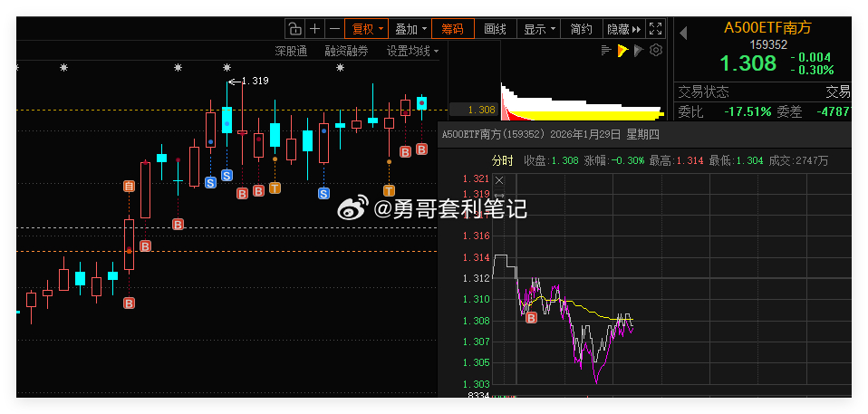Click the 委比 value -17.51%
This screenshot has height=414, width=868.
[747, 111]
